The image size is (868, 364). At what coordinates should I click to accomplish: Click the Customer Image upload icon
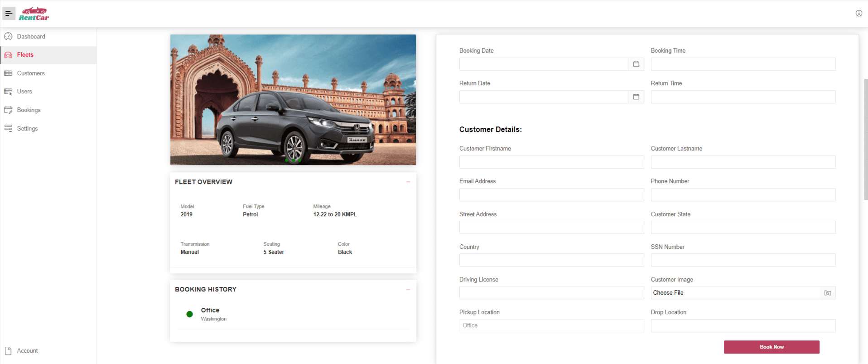pos(827,293)
